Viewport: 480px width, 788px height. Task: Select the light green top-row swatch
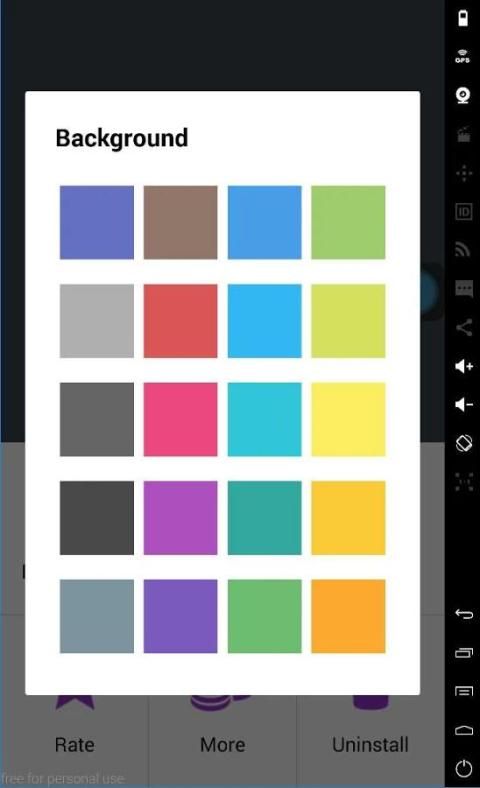coord(348,223)
